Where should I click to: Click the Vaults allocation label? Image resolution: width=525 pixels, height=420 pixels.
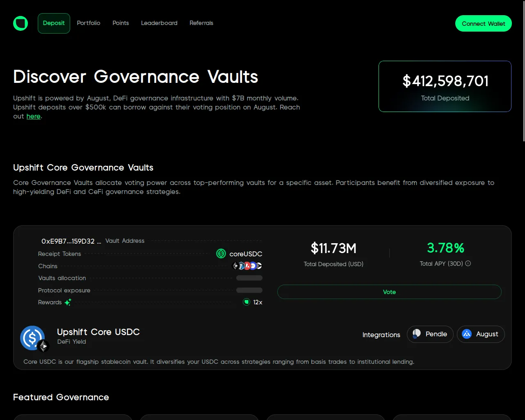62,278
